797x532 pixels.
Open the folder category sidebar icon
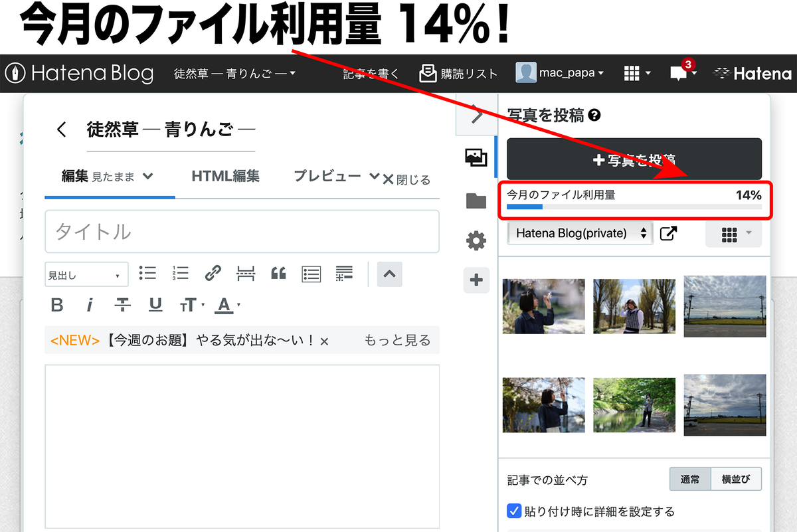476,201
